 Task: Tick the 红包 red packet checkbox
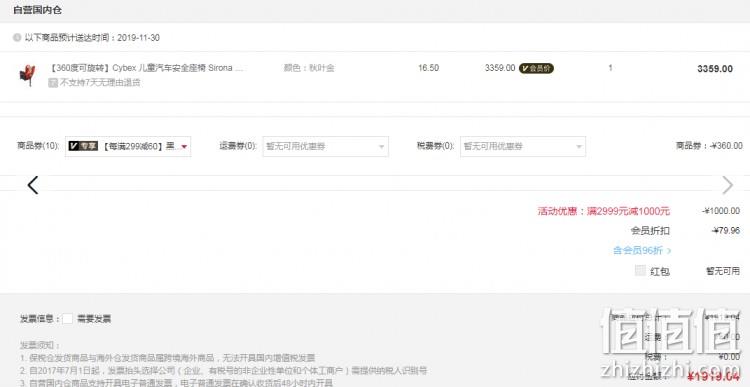tap(640, 271)
